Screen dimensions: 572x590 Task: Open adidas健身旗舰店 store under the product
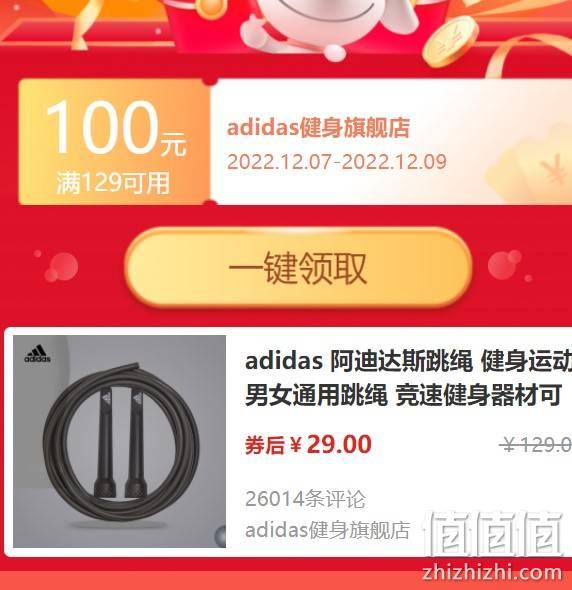pos(327,531)
